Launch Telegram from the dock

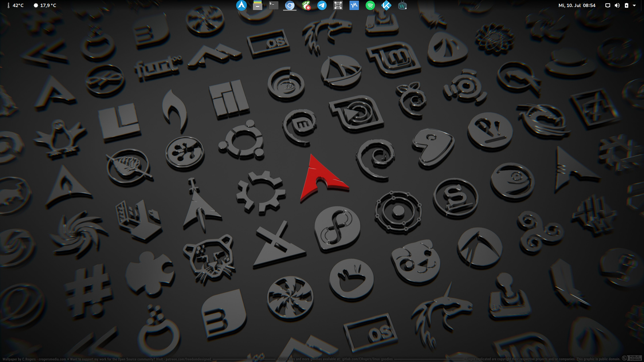tap(322, 5)
